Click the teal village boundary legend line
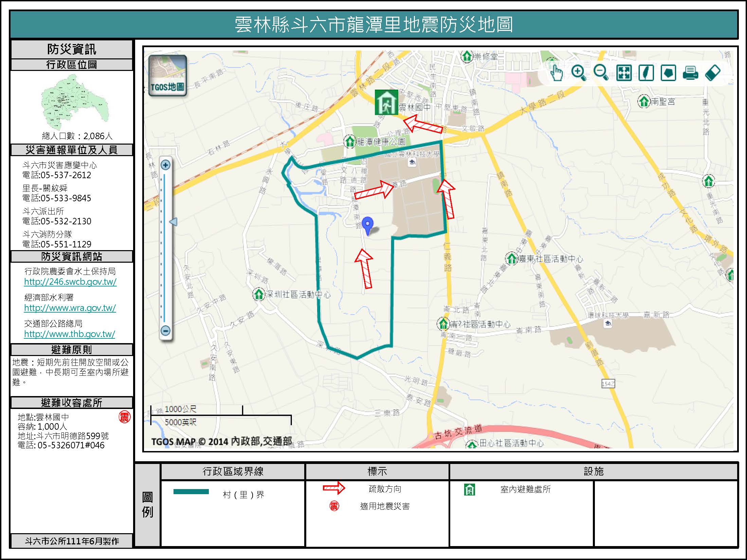The image size is (747, 560). (191, 491)
